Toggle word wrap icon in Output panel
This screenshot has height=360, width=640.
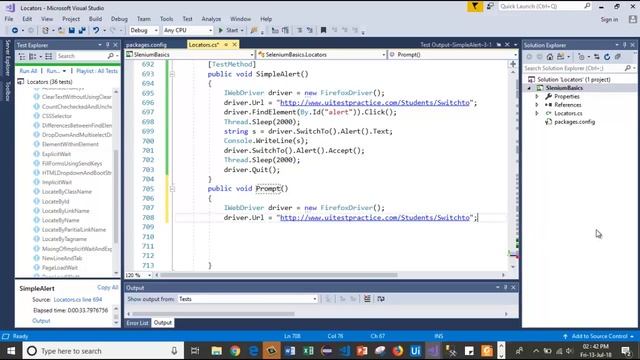click(x=381, y=299)
